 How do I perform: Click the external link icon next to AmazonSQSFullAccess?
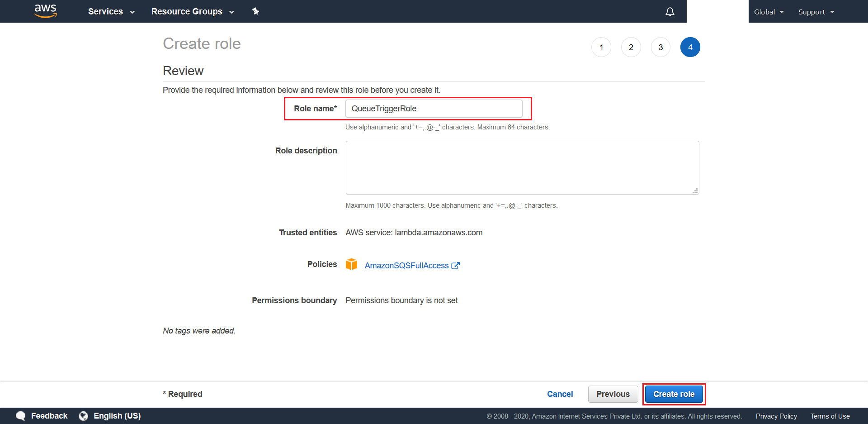pos(456,266)
